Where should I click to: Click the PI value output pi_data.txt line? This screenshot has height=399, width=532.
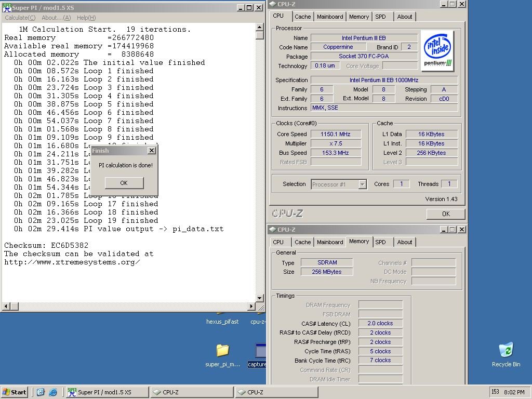pos(119,229)
